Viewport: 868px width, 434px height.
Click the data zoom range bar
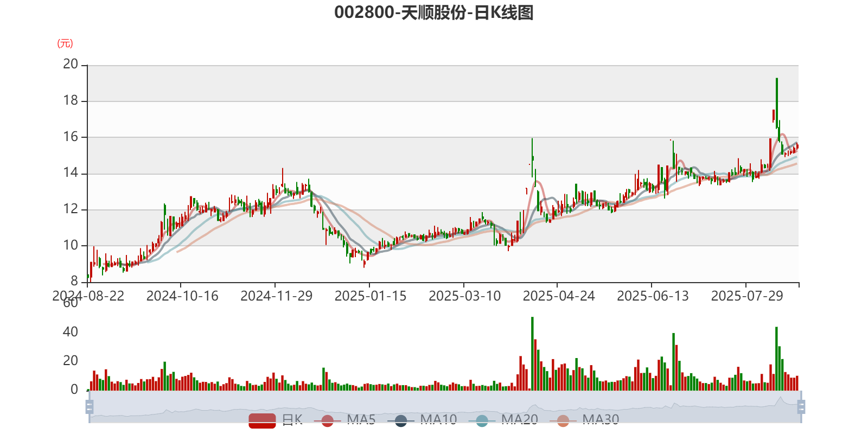click(445, 407)
